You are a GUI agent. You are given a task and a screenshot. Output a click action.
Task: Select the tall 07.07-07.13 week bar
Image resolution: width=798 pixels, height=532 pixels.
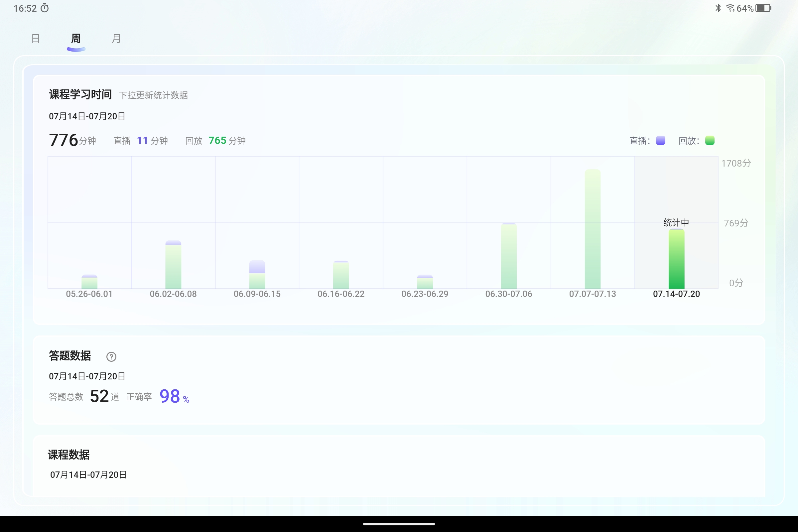[593, 229]
